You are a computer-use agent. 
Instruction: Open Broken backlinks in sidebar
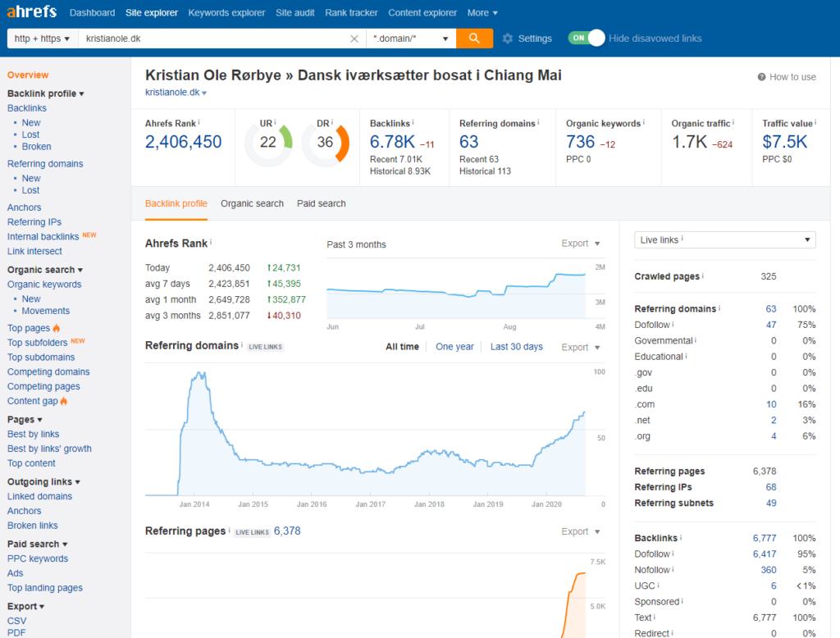click(x=36, y=146)
